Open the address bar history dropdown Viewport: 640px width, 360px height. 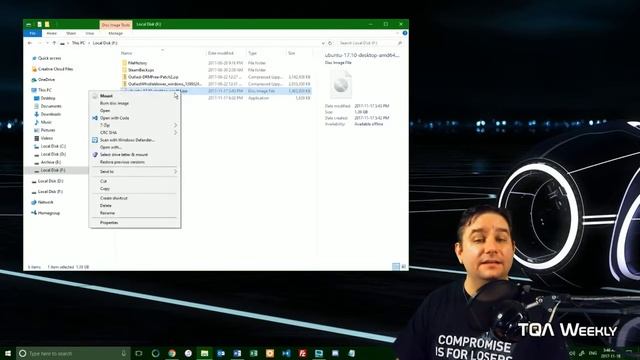(x=323, y=43)
